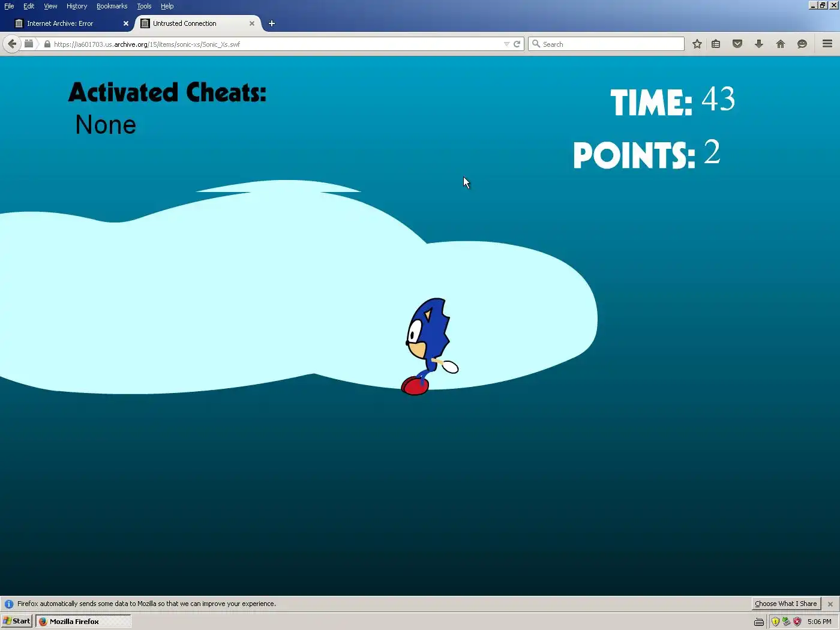
Task: Click the on-screen keyboard tray icon
Action: 759,622
